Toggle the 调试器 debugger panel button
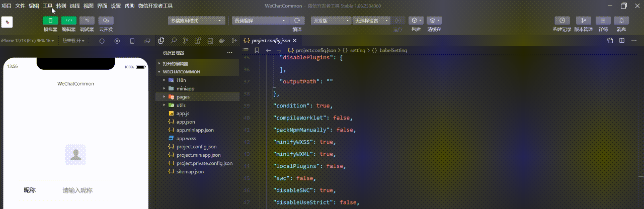This screenshot has width=644, height=209. pyautogui.click(x=87, y=21)
